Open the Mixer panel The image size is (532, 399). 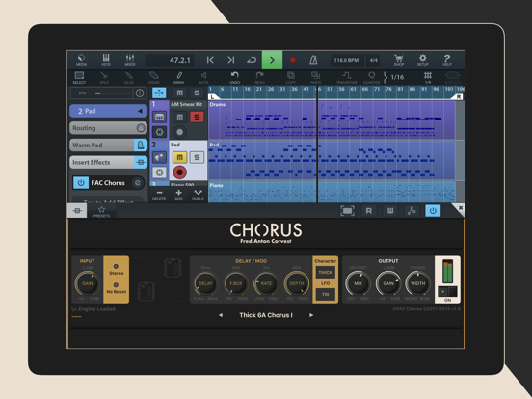pyautogui.click(x=130, y=60)
